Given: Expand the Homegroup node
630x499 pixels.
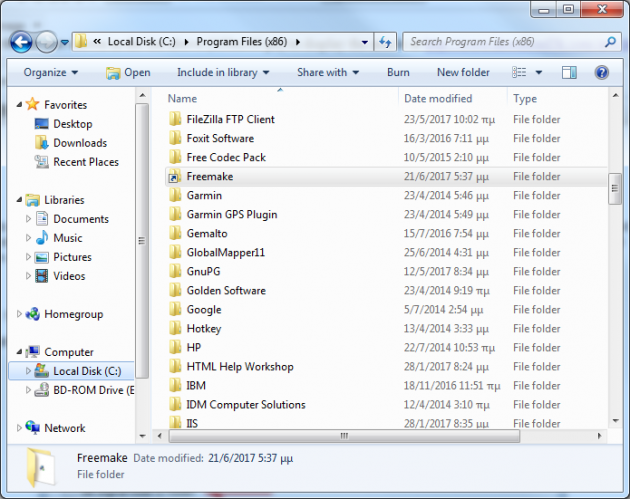Looking at the screenshot, I should pyautogui.click(x=18, y=314).
